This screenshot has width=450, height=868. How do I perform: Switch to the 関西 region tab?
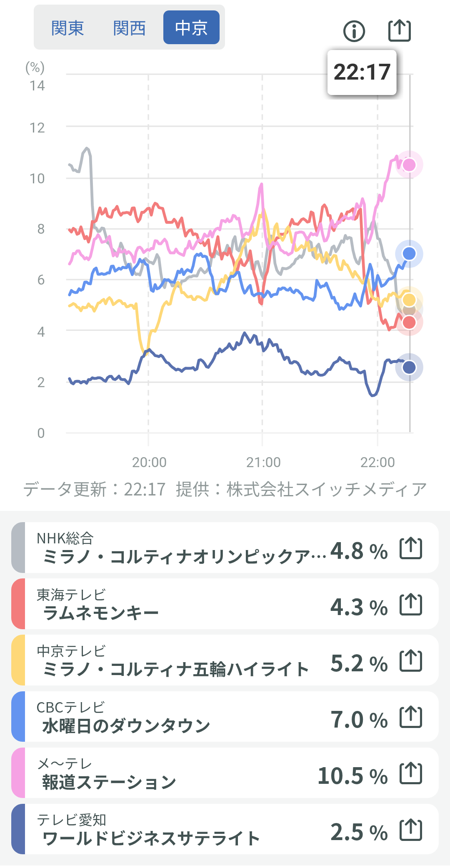point(129,28)
